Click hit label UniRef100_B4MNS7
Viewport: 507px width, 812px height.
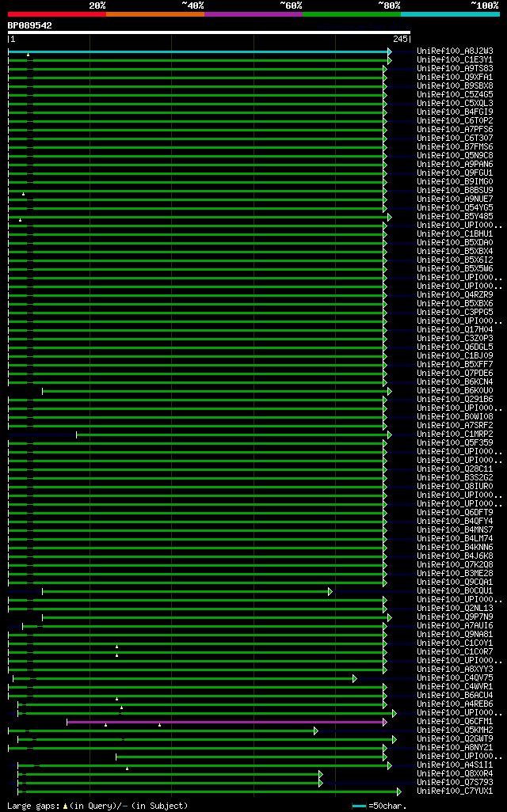pyautogui.click(x=456, y=529)
